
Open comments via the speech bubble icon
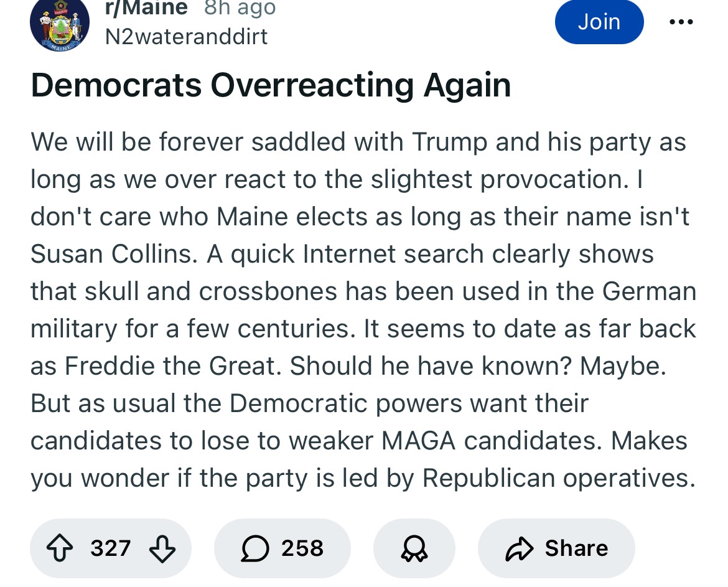pos(255,548)
